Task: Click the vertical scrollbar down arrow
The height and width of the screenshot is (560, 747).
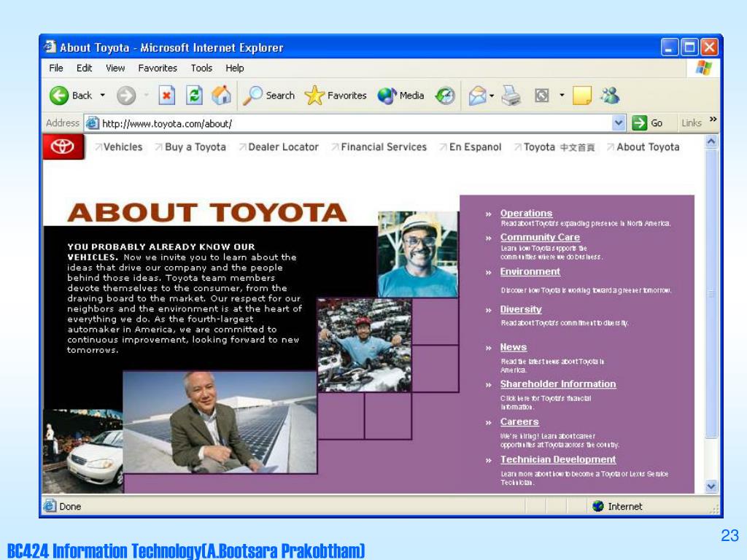Action: 711,486
